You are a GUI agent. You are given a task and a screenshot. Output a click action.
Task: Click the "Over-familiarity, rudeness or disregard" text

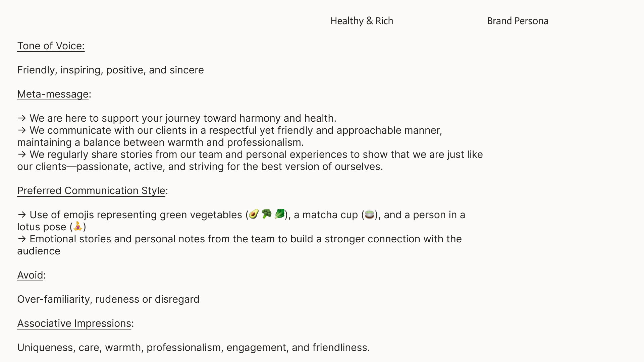[x=108, y=299]
